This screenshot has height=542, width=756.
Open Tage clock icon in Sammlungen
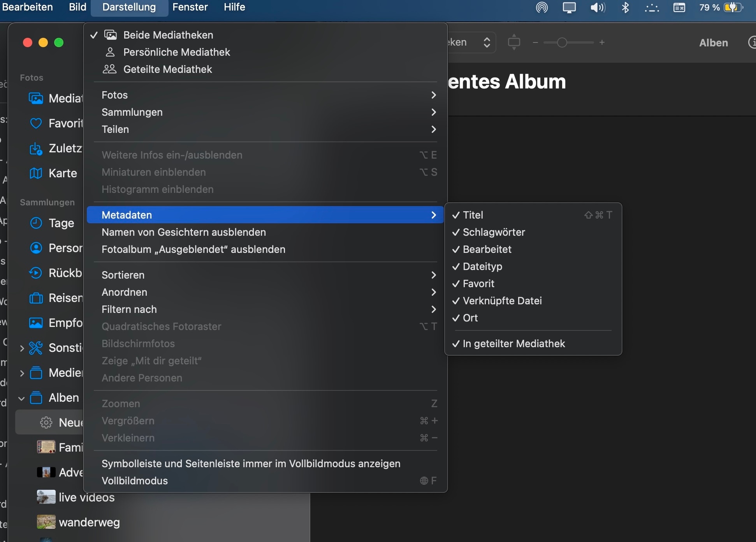(36, 223)
